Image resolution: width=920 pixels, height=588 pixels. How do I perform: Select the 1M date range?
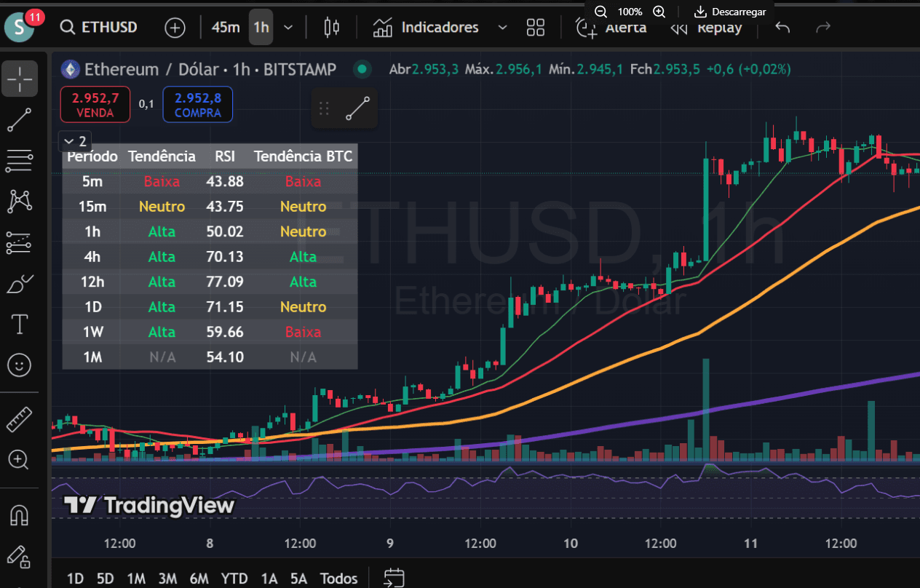click(136, 579)
